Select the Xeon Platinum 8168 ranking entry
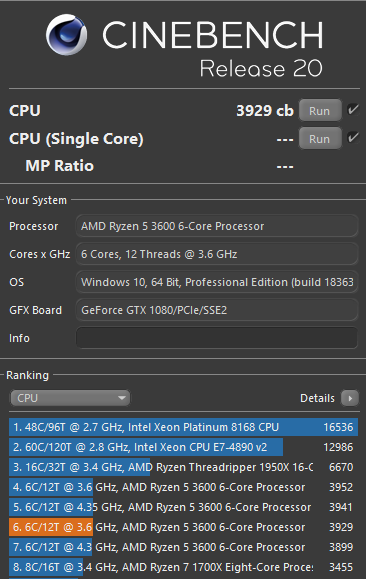 pyautogui.click(x=184, y=427)
